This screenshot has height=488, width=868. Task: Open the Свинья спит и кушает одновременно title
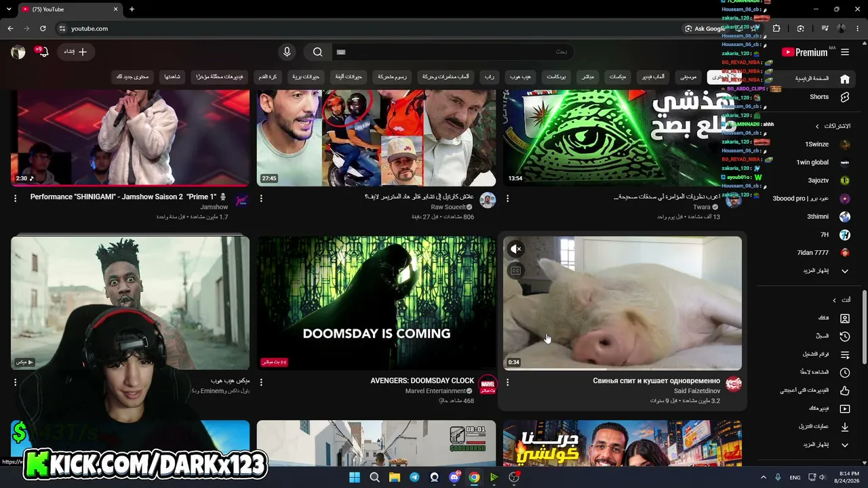click(656, 381)
